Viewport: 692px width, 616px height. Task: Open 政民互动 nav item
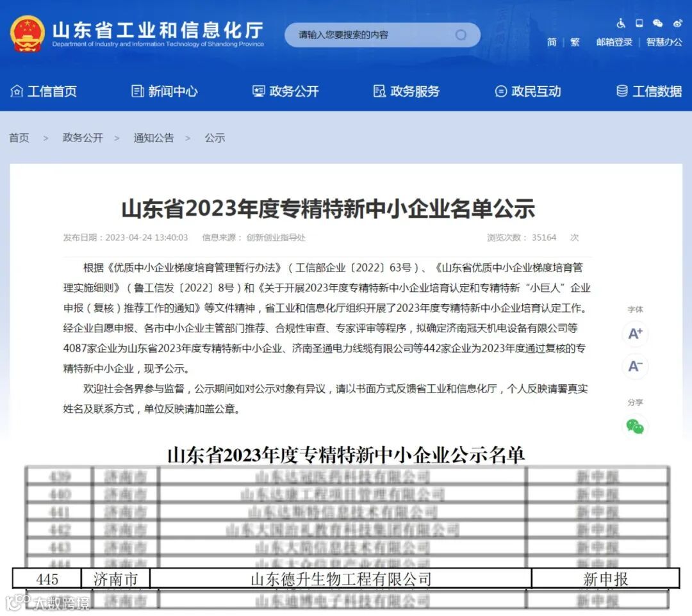[x=528, y=92]
